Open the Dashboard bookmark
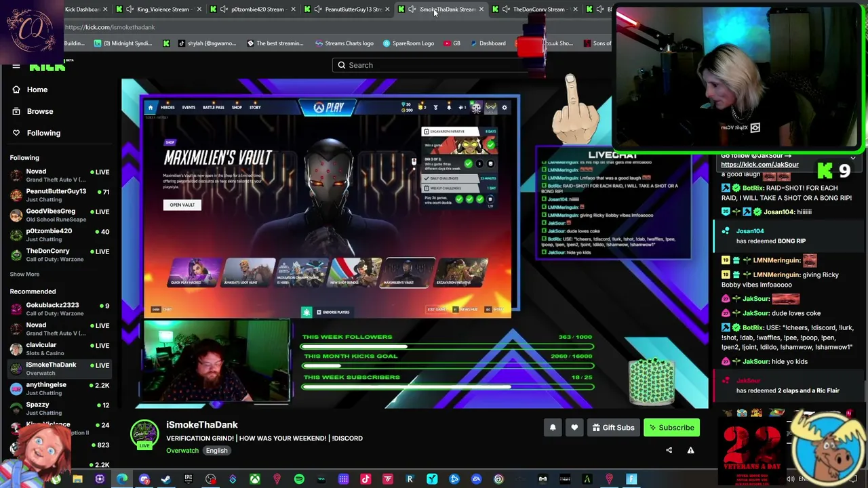 tap(487, 43)
